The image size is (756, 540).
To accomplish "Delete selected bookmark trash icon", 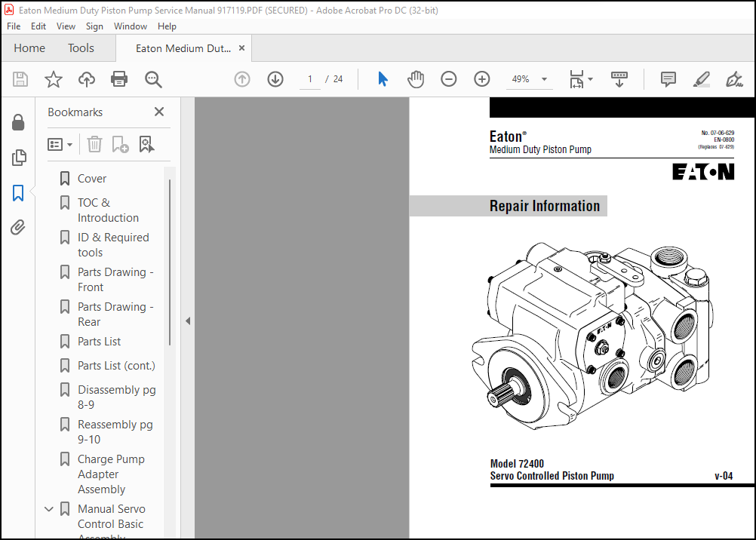I will (x=94, y=144).
